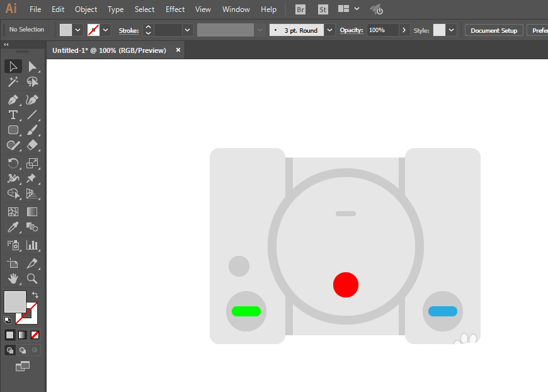Select the Perspective Grid tool
Viewport: 548px width, 392px height.
tap(32, 193)
